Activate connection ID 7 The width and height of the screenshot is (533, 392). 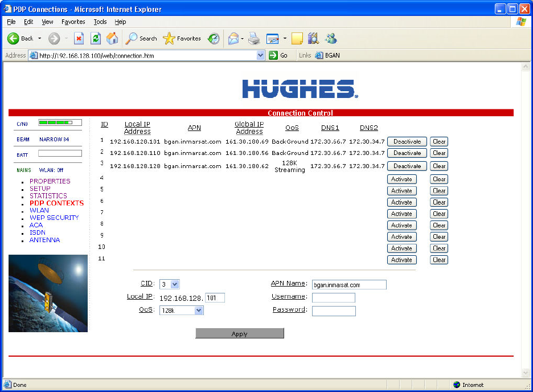click(402, 214)
